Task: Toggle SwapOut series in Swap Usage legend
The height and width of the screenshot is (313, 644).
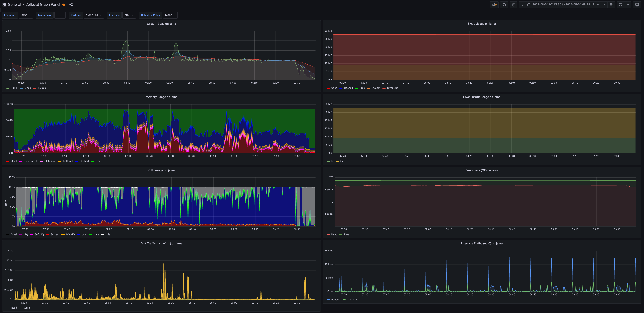Action: point(392,88)
